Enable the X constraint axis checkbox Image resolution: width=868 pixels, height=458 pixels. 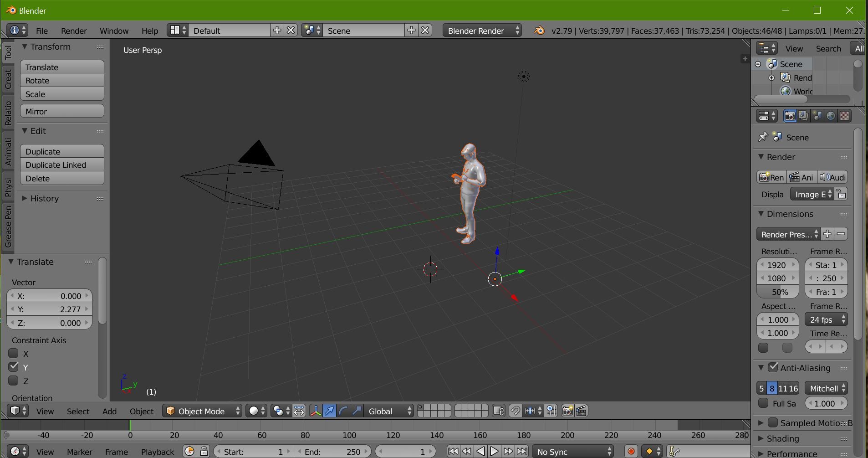(13, 354)
